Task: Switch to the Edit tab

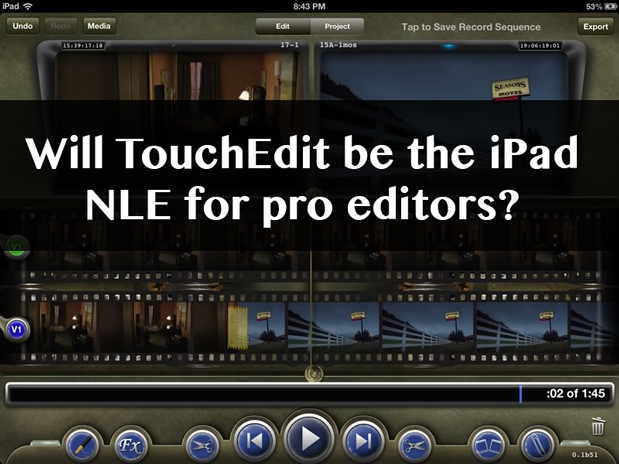Action: click(x=283, y=26)
